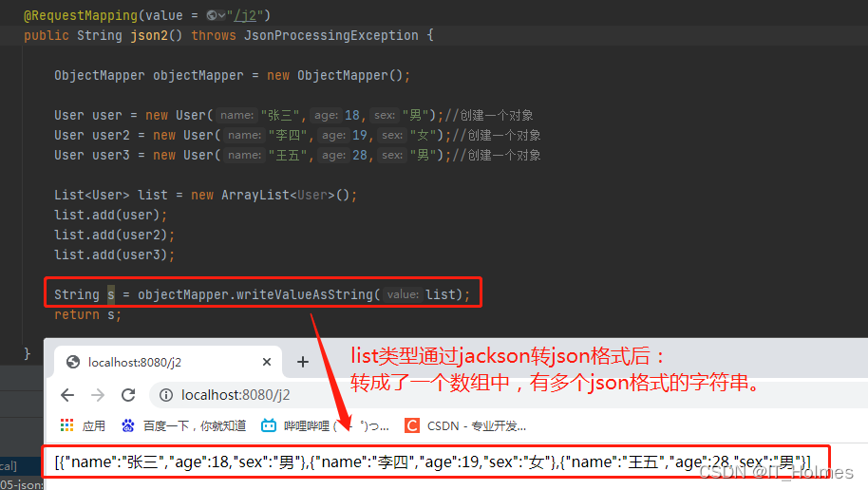Click the highlighted variable s declaration
The width and height of the screenshot is (868, 490).
[x=111, y=294]
